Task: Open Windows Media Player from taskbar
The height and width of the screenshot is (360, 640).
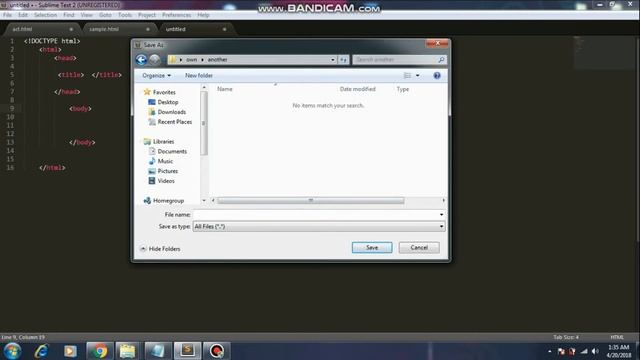Action: (70, 351)
